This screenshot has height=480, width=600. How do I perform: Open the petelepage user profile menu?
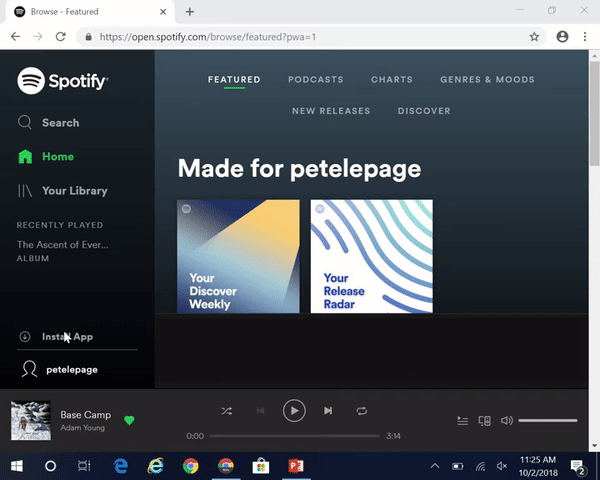pos(71,369)
